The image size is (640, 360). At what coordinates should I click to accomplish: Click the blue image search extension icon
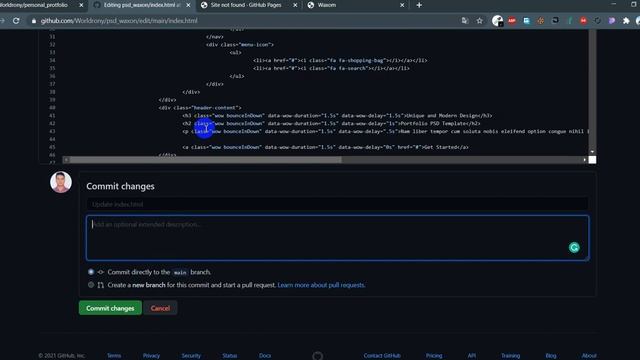[527, 20]
